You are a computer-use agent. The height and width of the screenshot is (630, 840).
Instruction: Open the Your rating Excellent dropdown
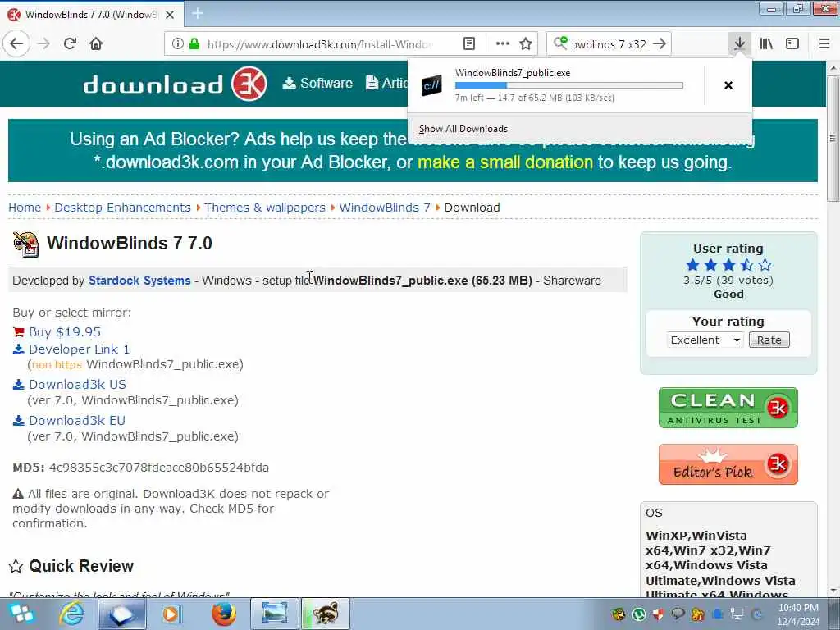pyautogui.click(x=705, y=340)
